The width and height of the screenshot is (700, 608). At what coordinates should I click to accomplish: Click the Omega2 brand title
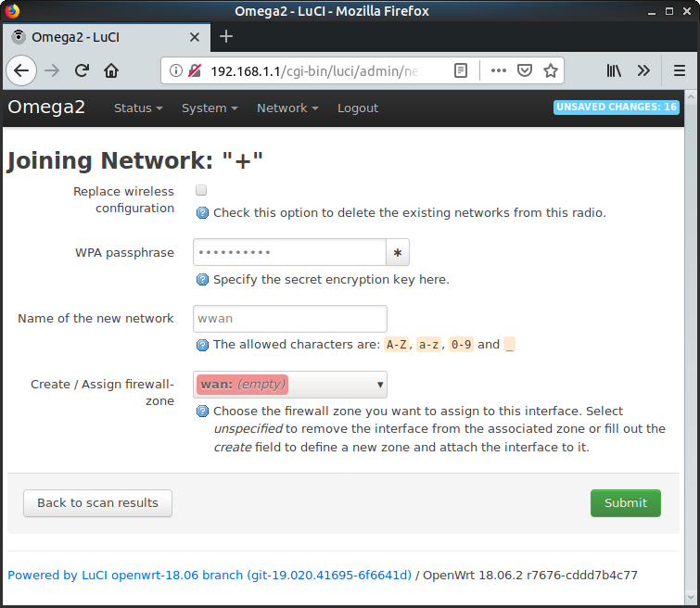click(x=46, y=108)
